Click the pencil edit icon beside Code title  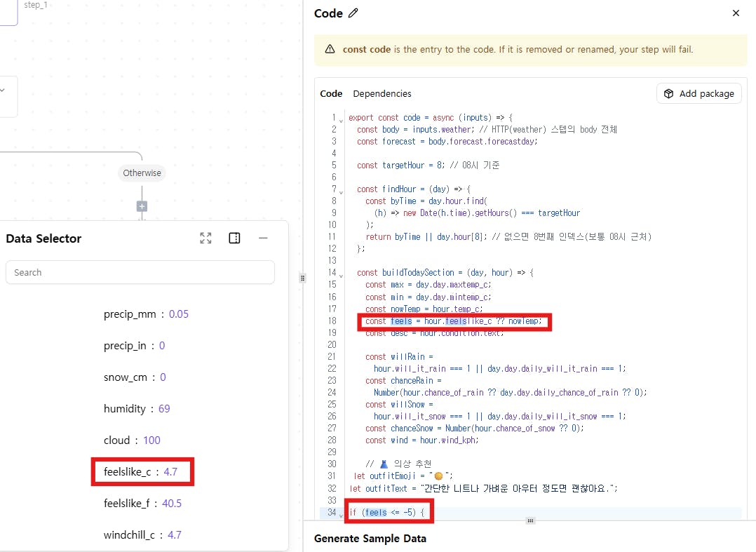click(x=353, y=13)
